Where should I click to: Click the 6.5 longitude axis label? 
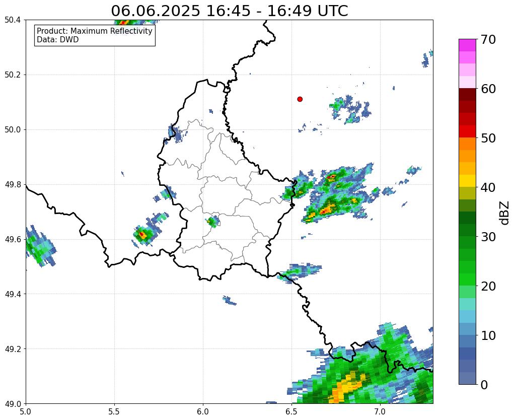pos(291,412)
